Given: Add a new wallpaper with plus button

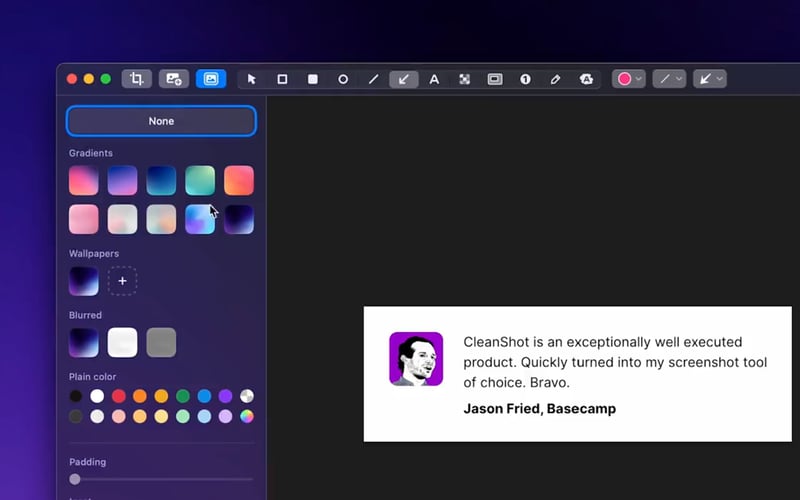Looking at the screenshot, I should coord(122,281).
